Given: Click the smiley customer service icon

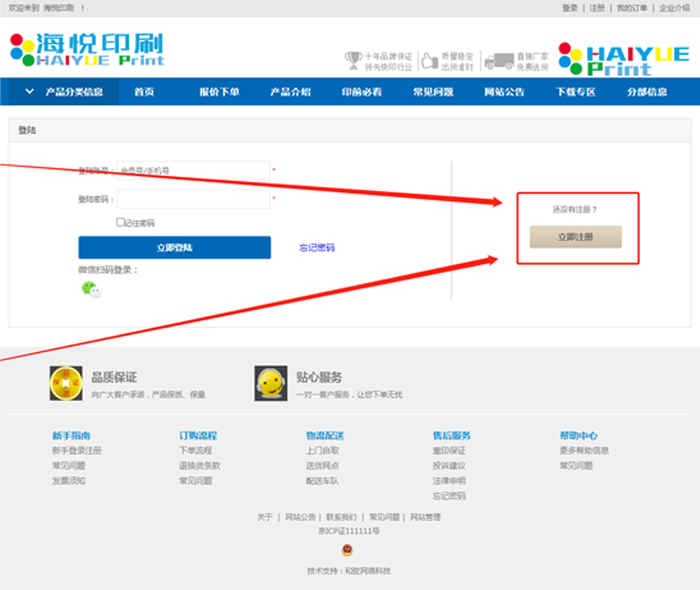Looking at the screenshot, I should click(x=270, y=383).
